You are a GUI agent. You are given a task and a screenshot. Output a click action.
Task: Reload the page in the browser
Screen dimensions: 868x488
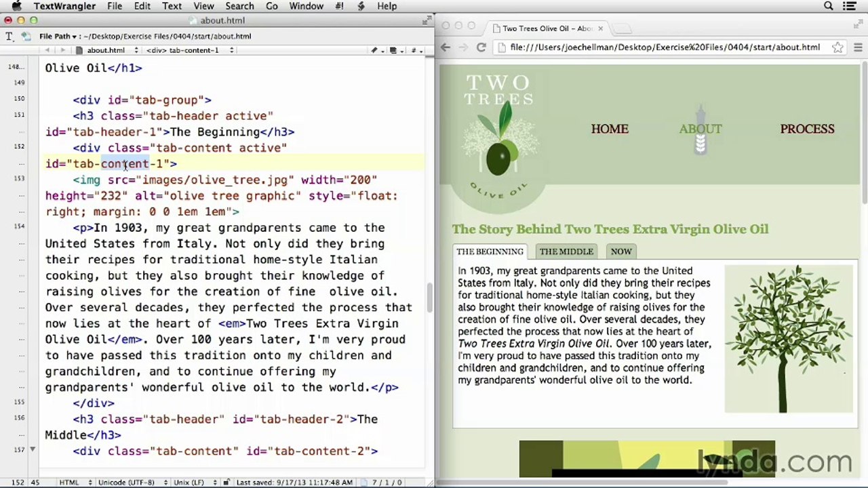pyautogui.click(x=481, y=47)
